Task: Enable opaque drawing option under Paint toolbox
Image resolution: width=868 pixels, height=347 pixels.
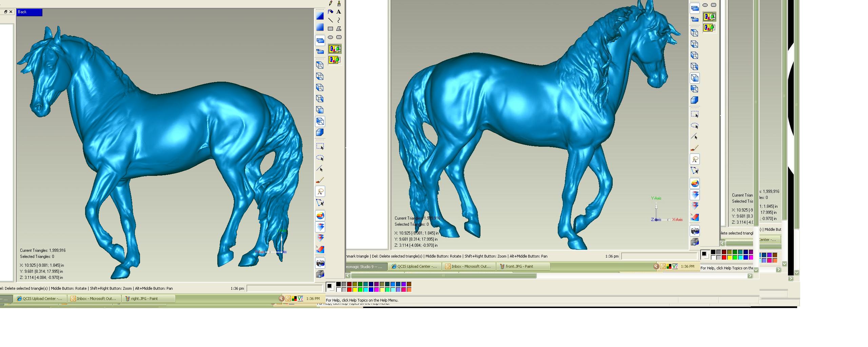Action: [x=335, y=49]
